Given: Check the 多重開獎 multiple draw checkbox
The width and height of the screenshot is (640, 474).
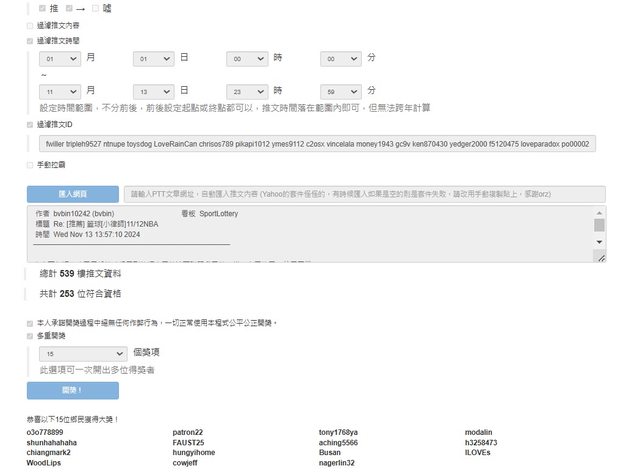Looking at the screenshot, I should 30,336.
